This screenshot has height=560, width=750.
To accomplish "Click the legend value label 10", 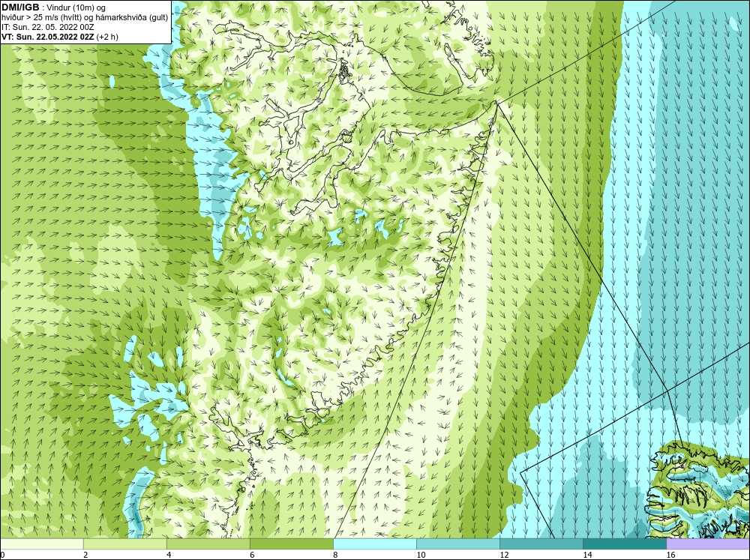I will [421, 555].
